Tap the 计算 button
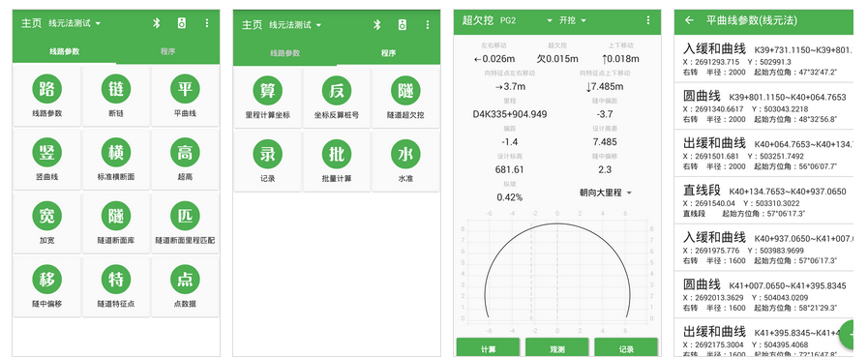 point(488,348)
